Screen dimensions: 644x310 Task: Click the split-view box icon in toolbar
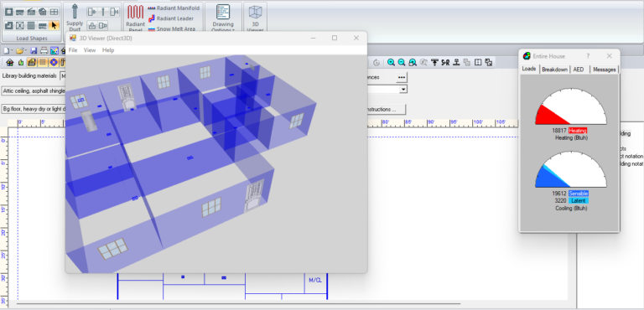click(478, 62)
